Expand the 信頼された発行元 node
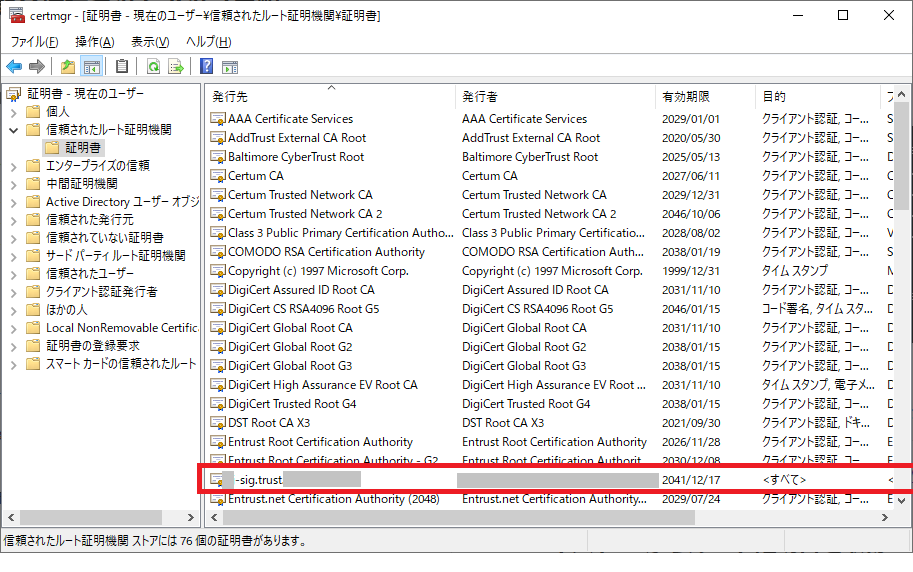 pos(14,221)
